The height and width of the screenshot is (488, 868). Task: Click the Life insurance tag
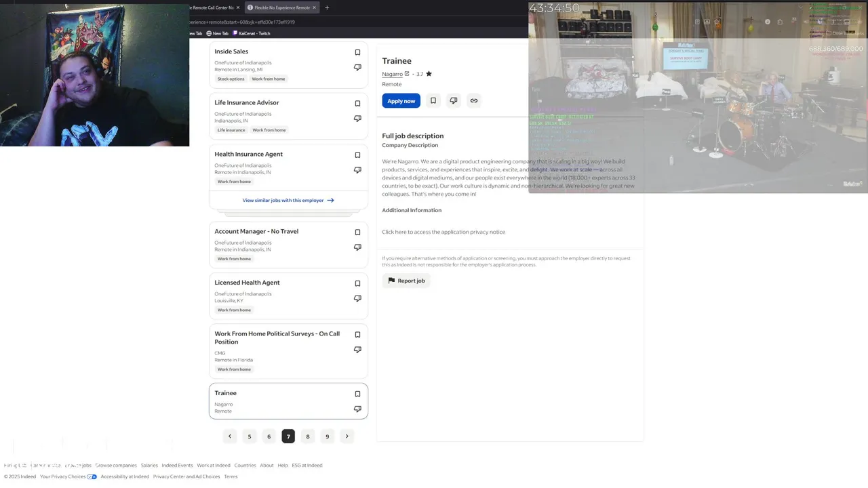(231, 130)
